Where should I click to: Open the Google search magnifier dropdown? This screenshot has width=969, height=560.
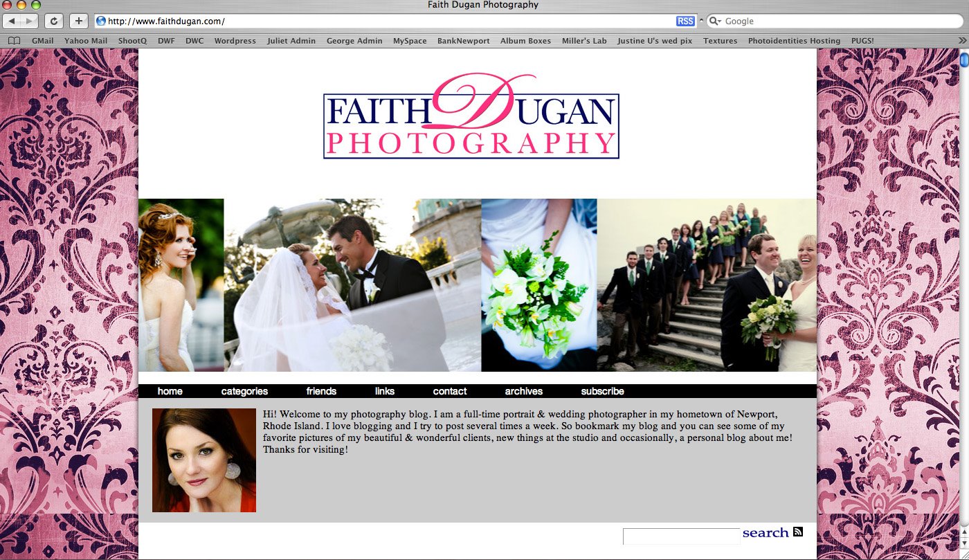716,21
